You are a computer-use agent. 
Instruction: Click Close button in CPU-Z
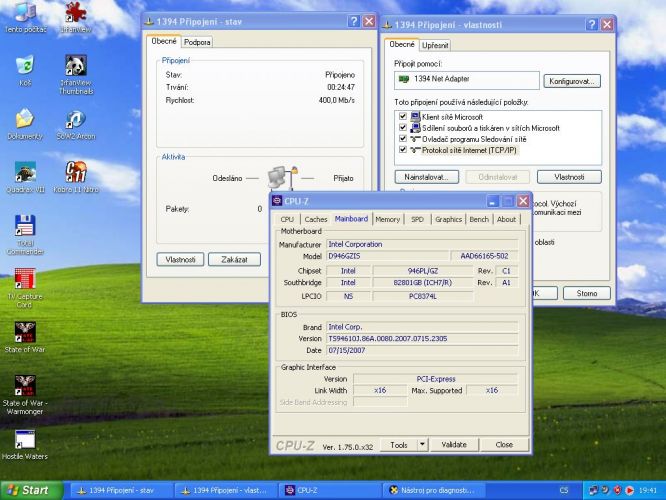[x=504, y=445]
